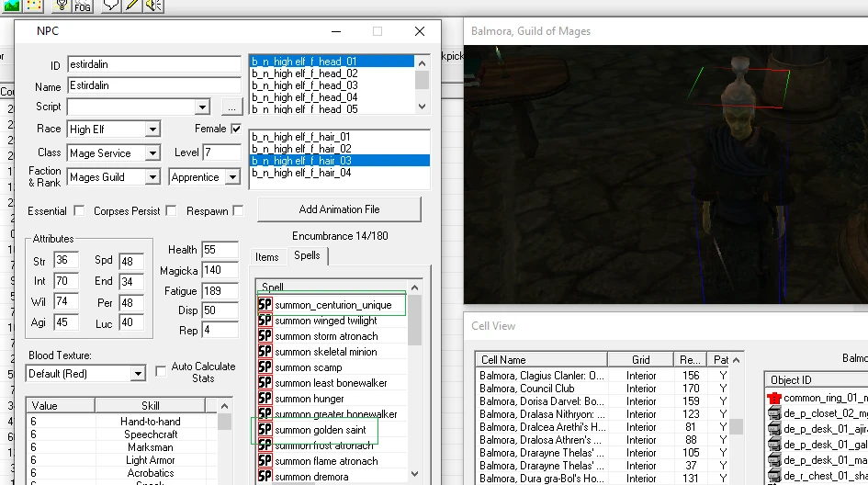Tick the Auto Calculate Stats checkbox
Screen dimensions: 868x485
161,371
